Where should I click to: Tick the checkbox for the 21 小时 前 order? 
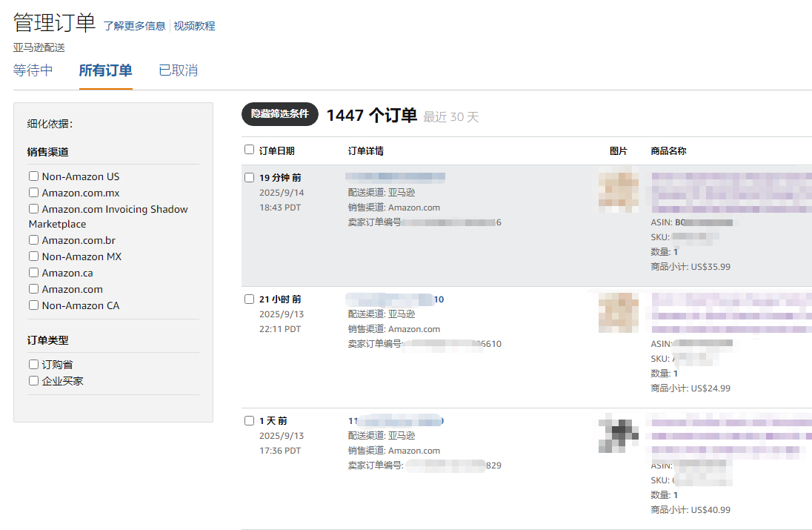tap(249, 299)
